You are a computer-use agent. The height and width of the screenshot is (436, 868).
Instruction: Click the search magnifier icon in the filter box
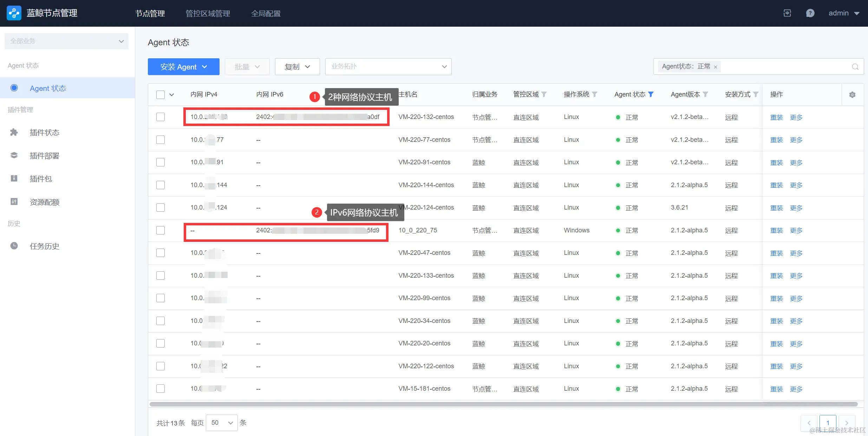click(855, 67)
